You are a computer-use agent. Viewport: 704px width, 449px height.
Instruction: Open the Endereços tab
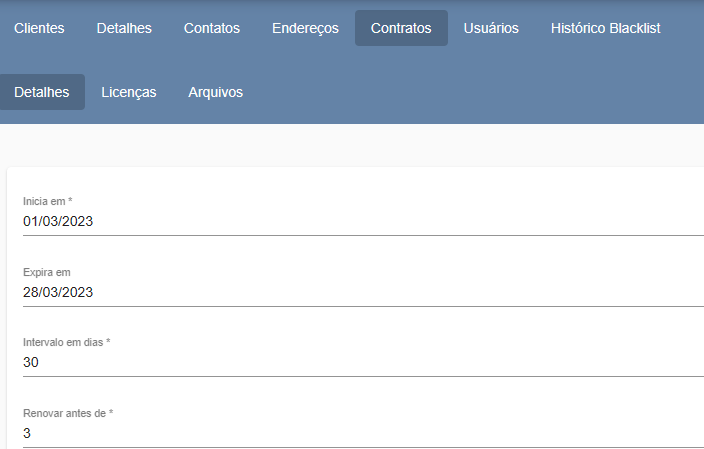[305, 28]
